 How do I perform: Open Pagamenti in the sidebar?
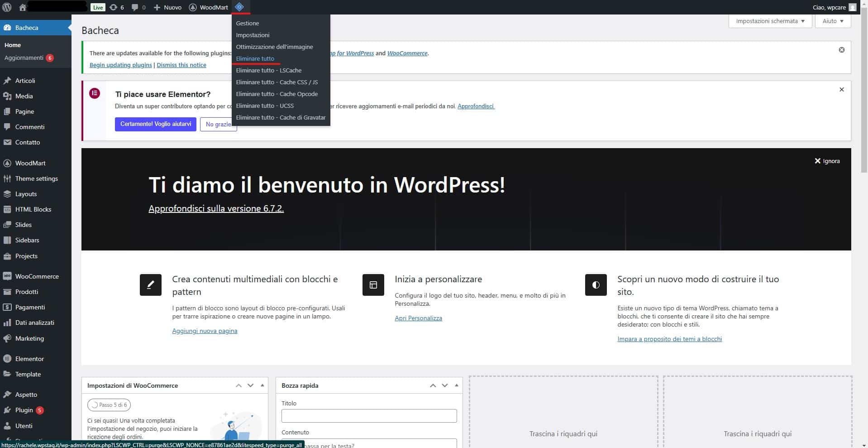click(36, 307)
